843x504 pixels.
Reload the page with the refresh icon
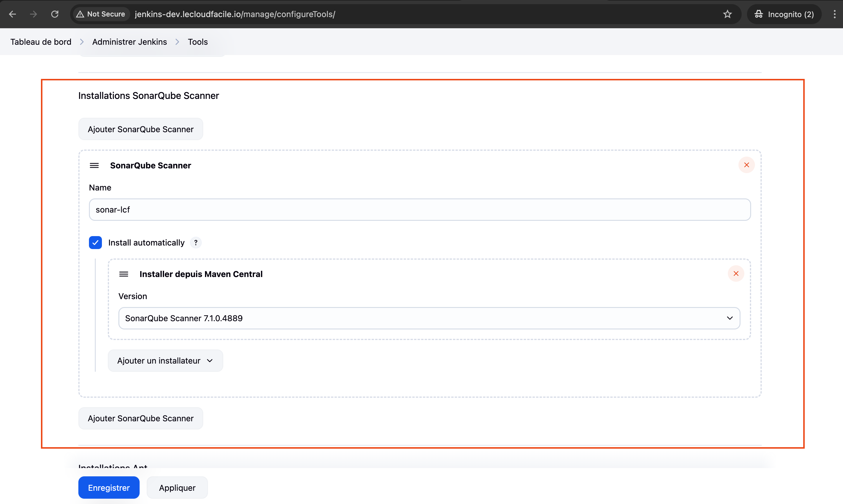55,14
